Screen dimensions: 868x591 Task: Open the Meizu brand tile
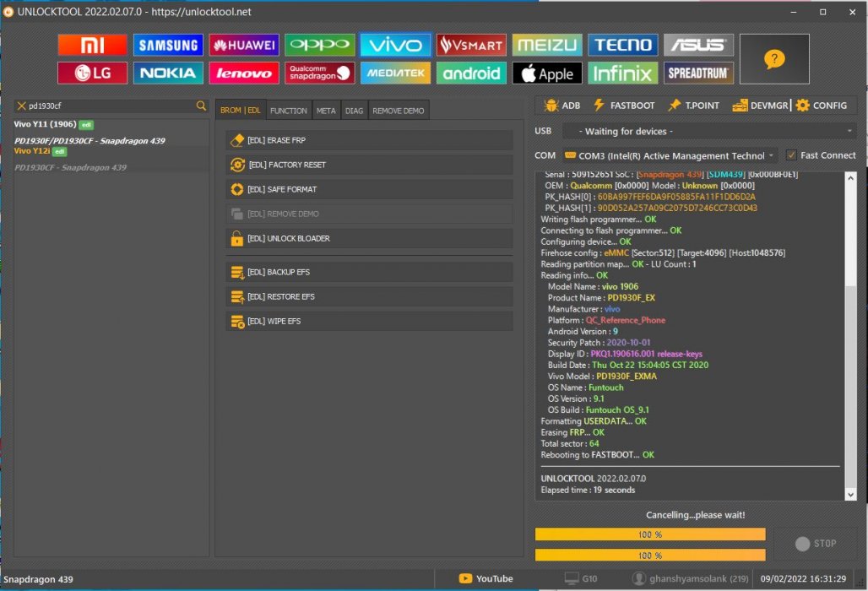coord(547,45)
